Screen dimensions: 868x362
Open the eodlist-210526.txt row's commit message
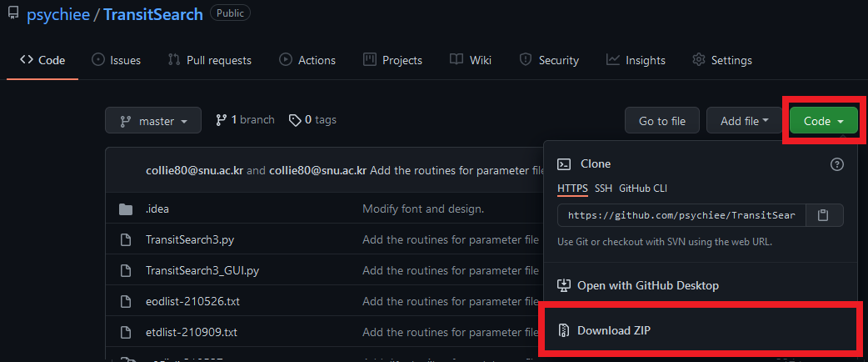(x=451, y=302)
